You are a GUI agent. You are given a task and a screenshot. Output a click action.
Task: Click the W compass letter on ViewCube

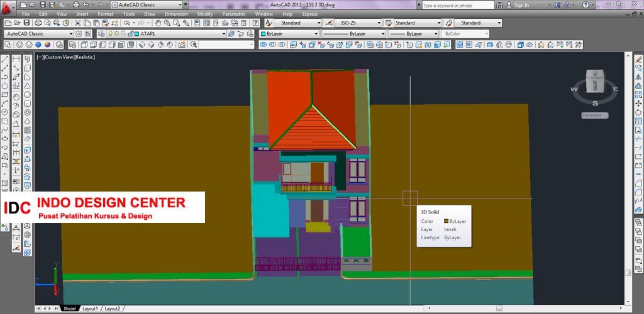point(575,89)
